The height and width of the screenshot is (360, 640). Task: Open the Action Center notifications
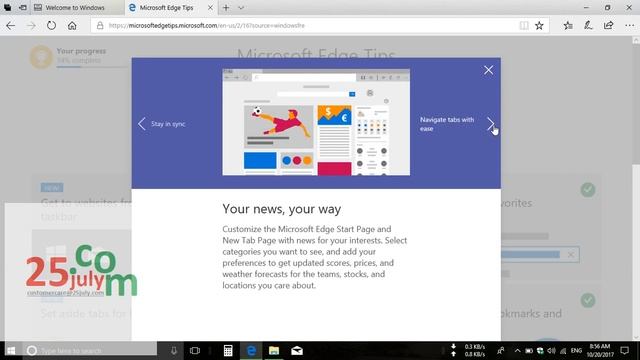pos(624,351)
